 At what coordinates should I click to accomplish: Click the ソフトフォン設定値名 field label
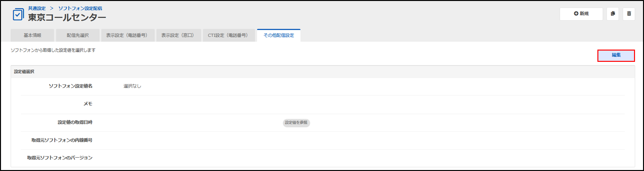70,86
